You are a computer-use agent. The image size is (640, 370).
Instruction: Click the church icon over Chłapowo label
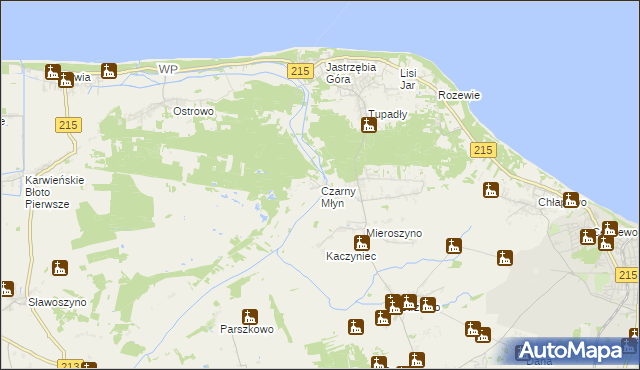point(571,200)
